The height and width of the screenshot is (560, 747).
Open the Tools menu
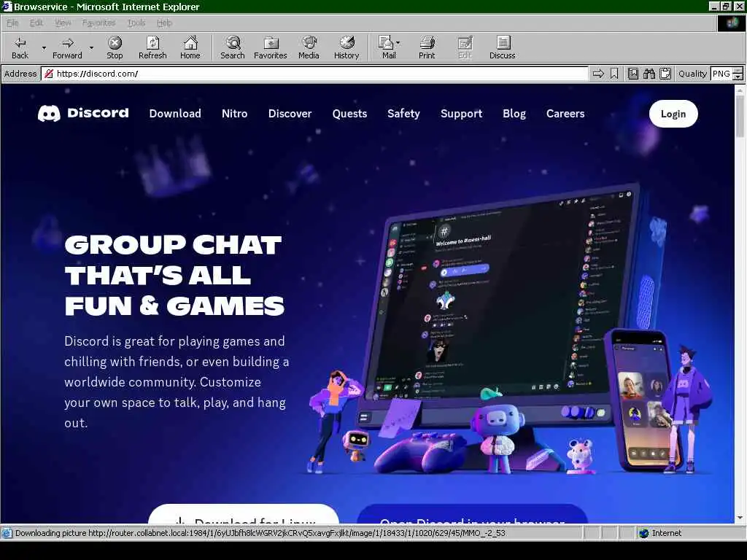(136, 23)
